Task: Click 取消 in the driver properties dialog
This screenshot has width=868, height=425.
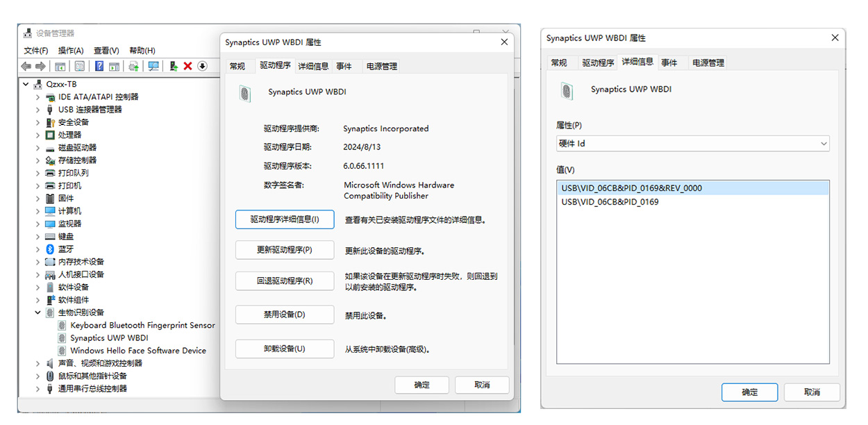Action: (x=482, y=385)
